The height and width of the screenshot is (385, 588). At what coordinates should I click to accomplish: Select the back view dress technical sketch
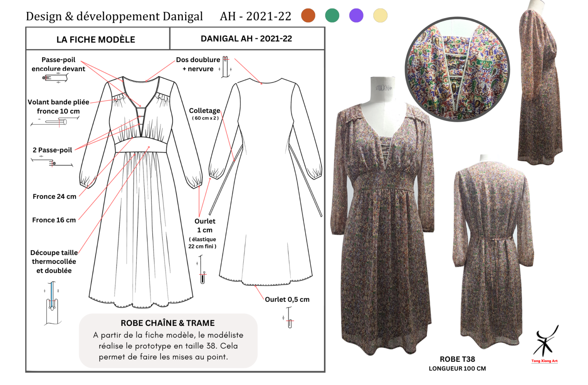(265, 182)
